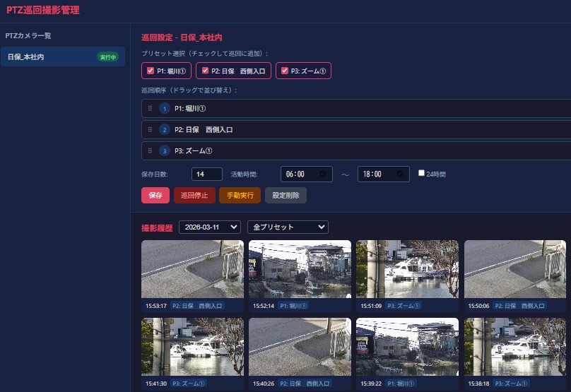
Task: Click P1: 堀川① label in patrol order
Action: (190, 109)
